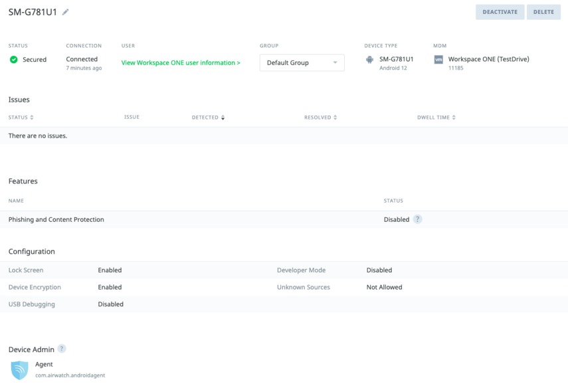Click the Workspace ONE MDM icon
Viewport: 568px width, 392px height.
(438, 60)
